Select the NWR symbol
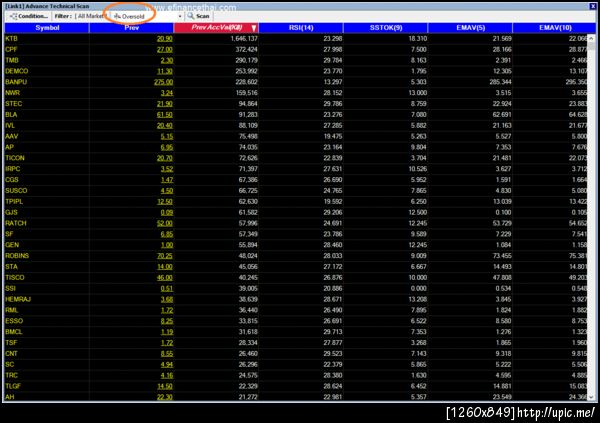 point(12,93)
